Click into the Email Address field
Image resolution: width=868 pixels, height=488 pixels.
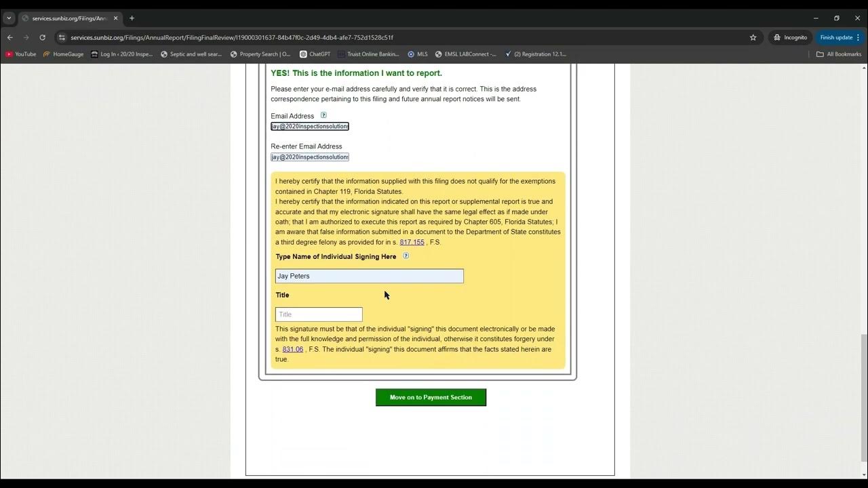click(x=310, y=127)
